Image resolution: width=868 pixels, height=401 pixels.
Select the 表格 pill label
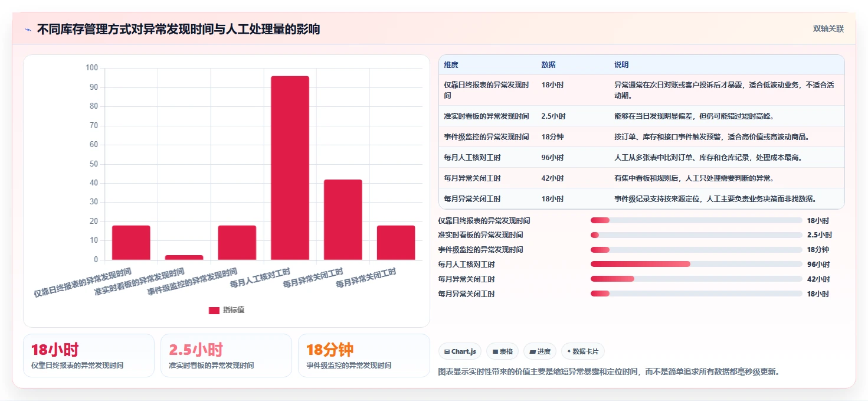tap(506, 352)
